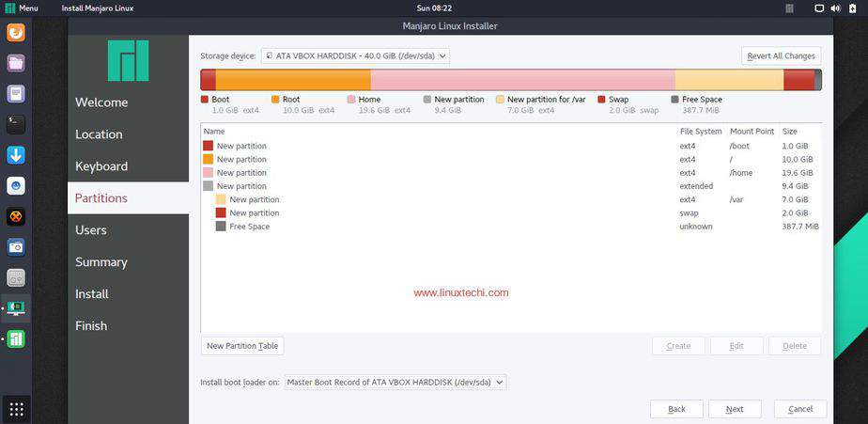Open the purple text editor dock icon
868x424 pixels.
pyautogui.click(x=15, y=94)
